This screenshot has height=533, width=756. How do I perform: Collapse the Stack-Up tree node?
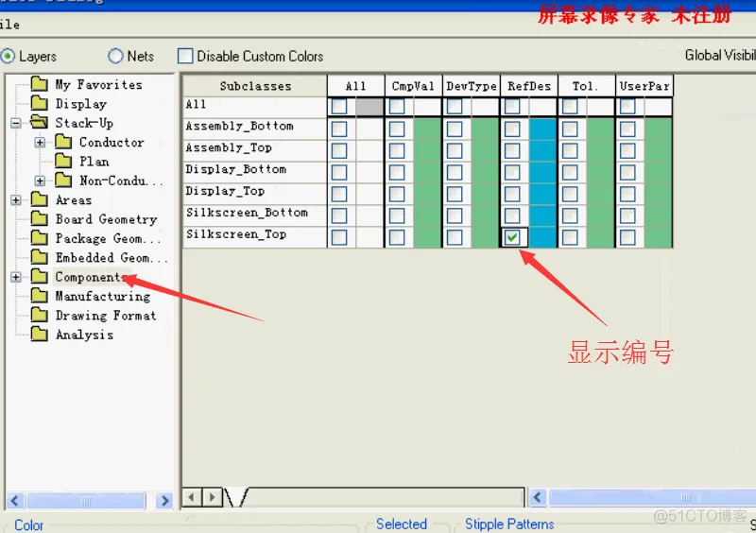[x=16, y=123]
